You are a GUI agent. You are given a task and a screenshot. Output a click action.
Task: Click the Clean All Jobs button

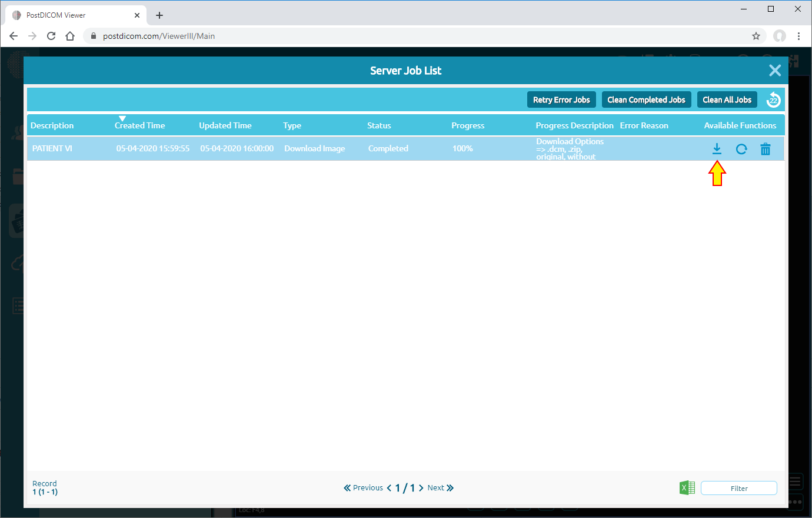[x=727, y=99]
